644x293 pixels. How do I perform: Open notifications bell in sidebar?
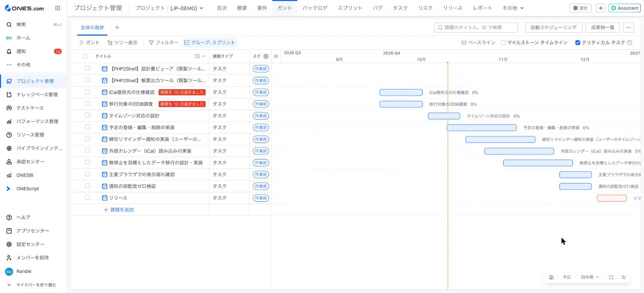pyautogui.click(x=9, y=51)
